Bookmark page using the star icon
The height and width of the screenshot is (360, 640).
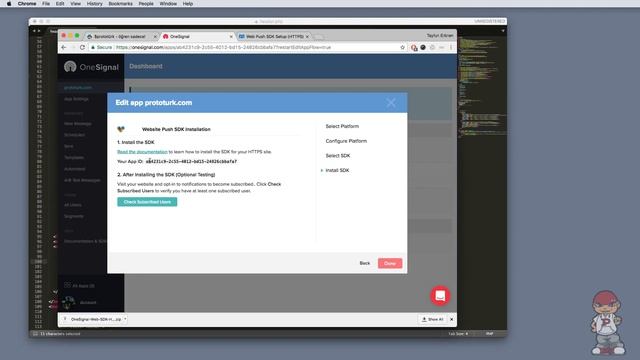coord(402,47)
